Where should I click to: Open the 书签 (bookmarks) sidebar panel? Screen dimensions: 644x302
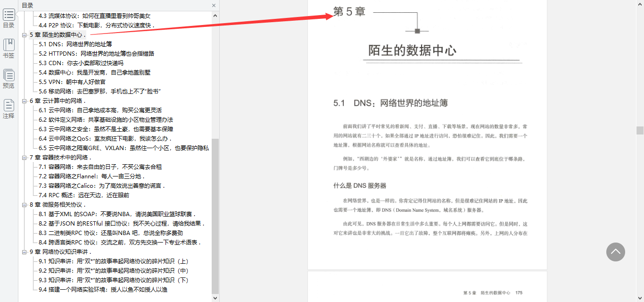pyautogui.click(x=8, y=49)
